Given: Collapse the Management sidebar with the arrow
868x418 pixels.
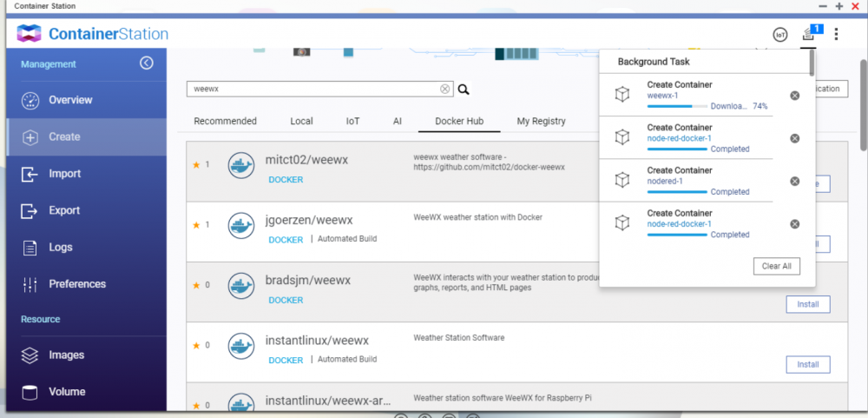Looking at the screenshot, I should [146, 63].
